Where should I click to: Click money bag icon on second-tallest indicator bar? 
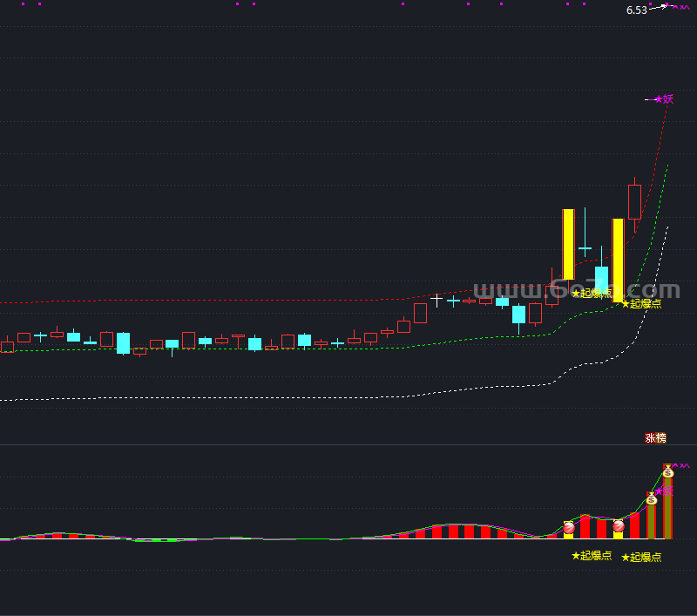pos(651,498)
